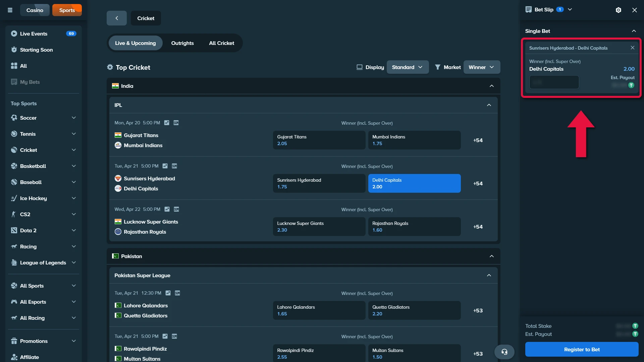Click the Tennis icon in sidebar
644x362 pixels.
pos(14,134)
